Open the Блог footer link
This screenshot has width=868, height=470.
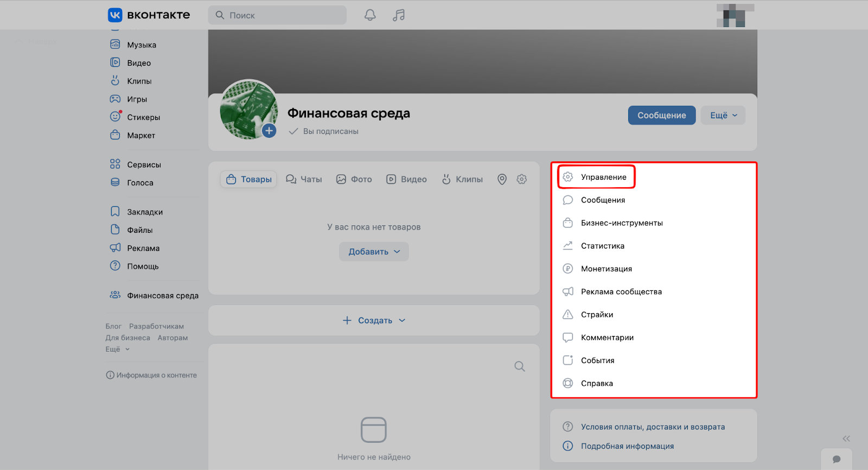pyautogui.click(x=113, y=326)
